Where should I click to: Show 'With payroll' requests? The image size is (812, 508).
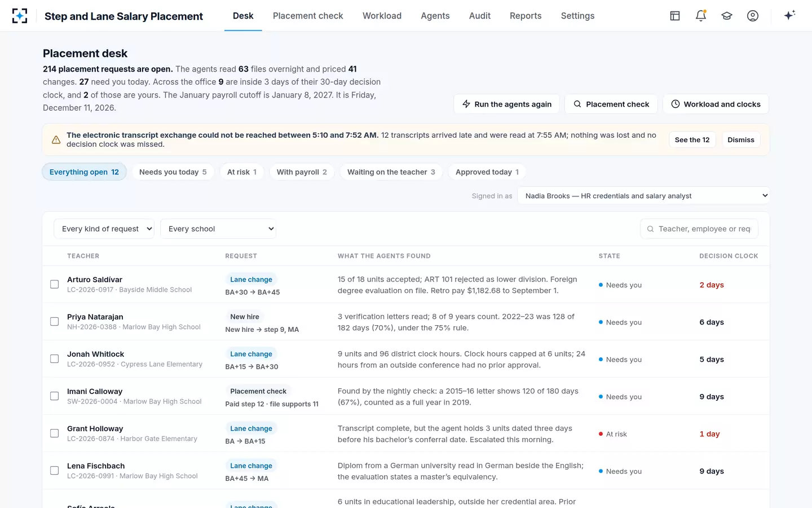click(x=302, y=172)
